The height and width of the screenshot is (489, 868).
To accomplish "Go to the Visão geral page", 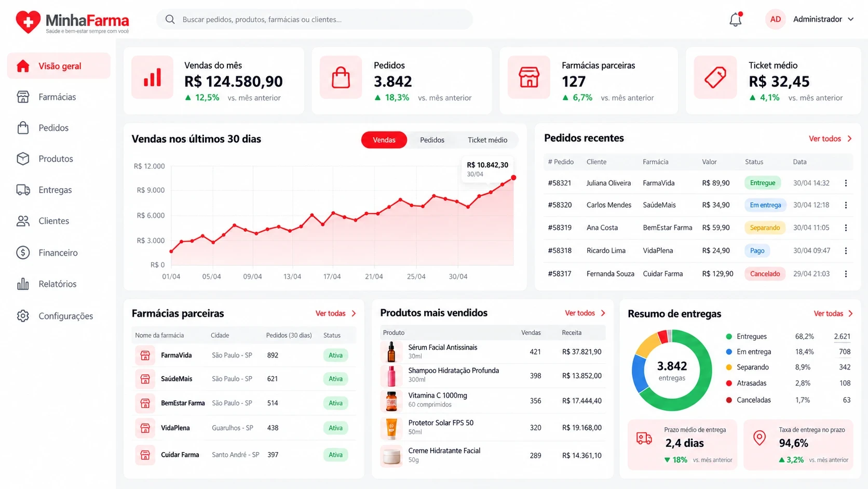I will pyautogui.click(x=59, y=66).
